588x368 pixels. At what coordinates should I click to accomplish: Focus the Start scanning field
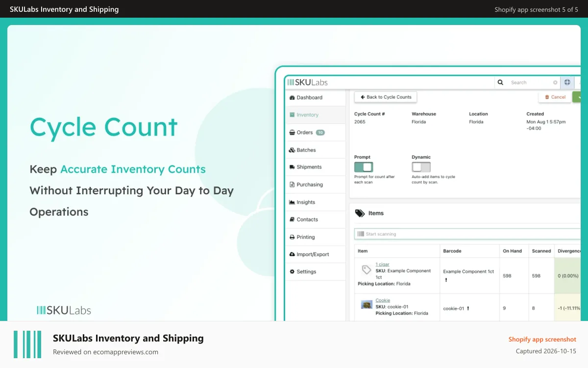pos(468,234)
